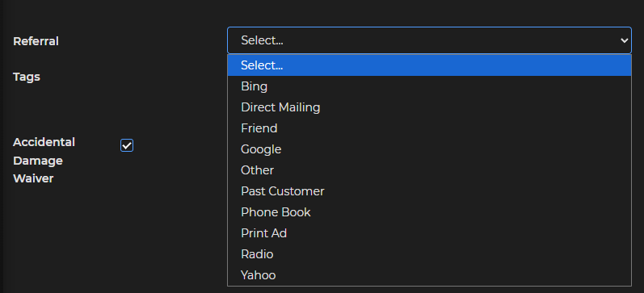
Task: Choose the highlighted Select... placeholder option
Action: pyautogui.click(x=429, y=65)
